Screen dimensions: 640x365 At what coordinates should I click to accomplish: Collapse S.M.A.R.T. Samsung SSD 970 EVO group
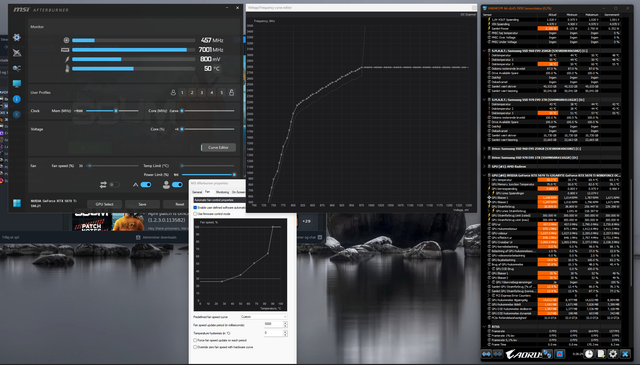pyautogui.click(x=485, y=100)
